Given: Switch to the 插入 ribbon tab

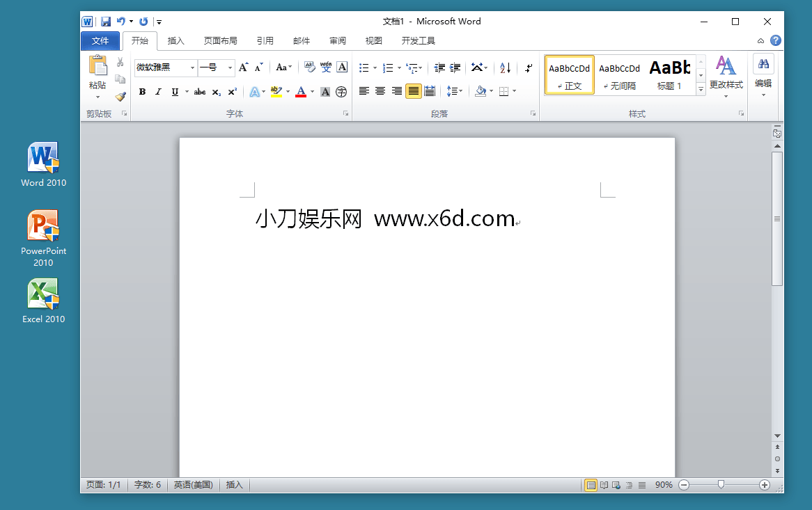Looking at the screenshot, I should click(x=176, y=41).
